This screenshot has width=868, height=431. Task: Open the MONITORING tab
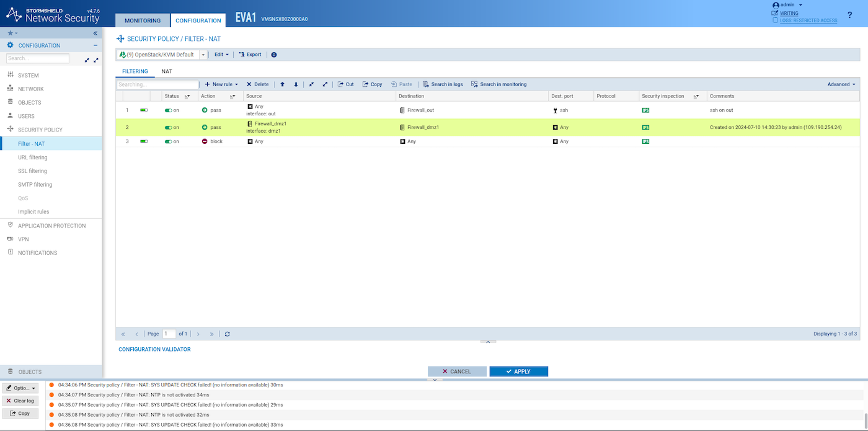143,20
